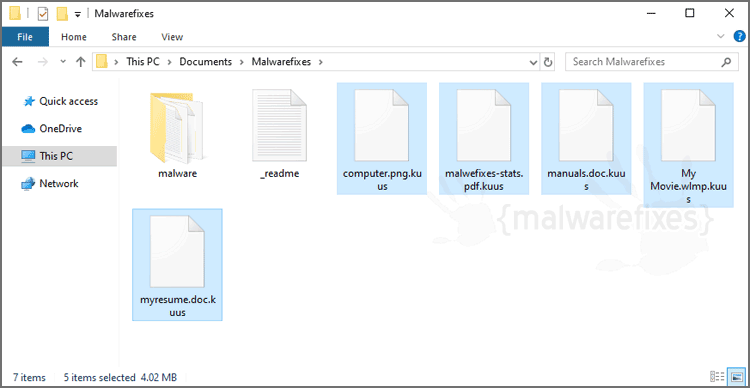Viewport: 750px width, 388px height.
Task: Select the manuals.doc.kuus file icon
Action: click(586, 126)
